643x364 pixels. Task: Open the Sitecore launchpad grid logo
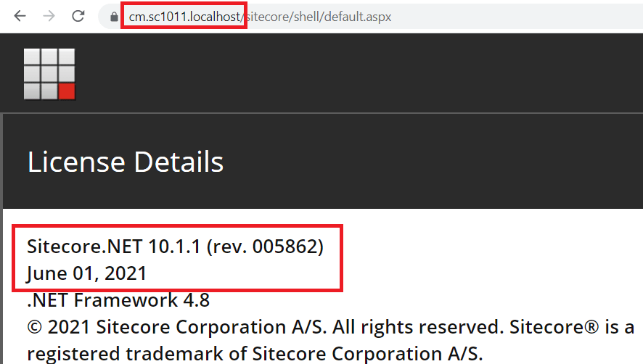(49, 73)
